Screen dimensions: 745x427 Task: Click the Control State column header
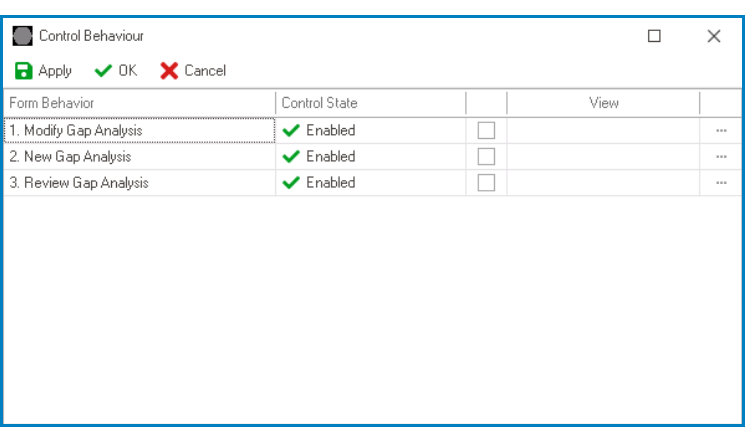click(370, 103)
